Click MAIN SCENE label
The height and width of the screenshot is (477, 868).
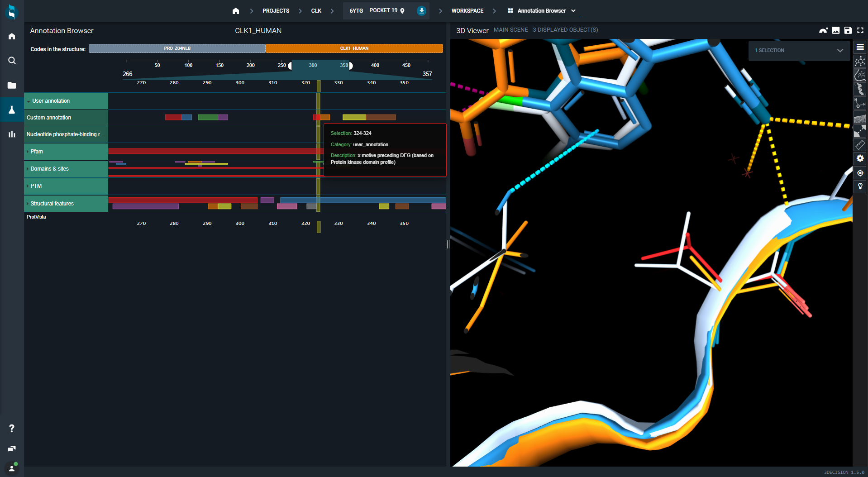pos(510,30)
